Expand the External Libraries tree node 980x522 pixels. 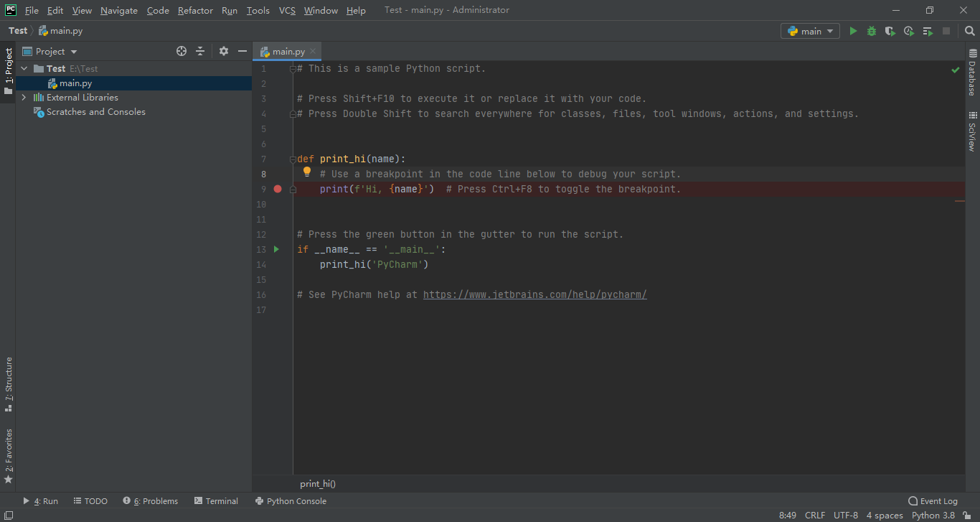click(24, 98)
